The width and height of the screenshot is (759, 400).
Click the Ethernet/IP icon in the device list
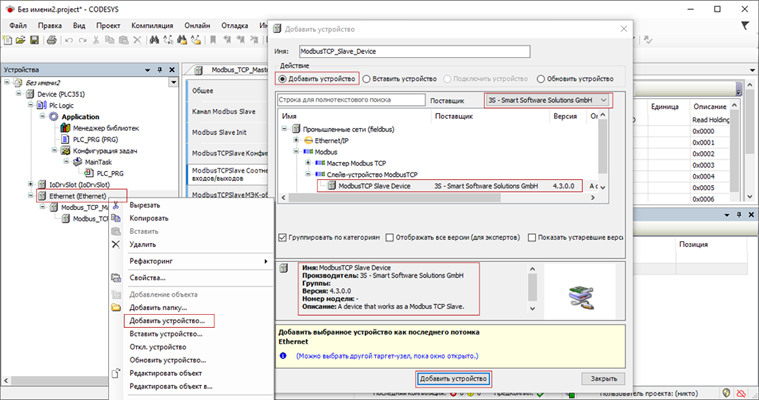point(308,140)
